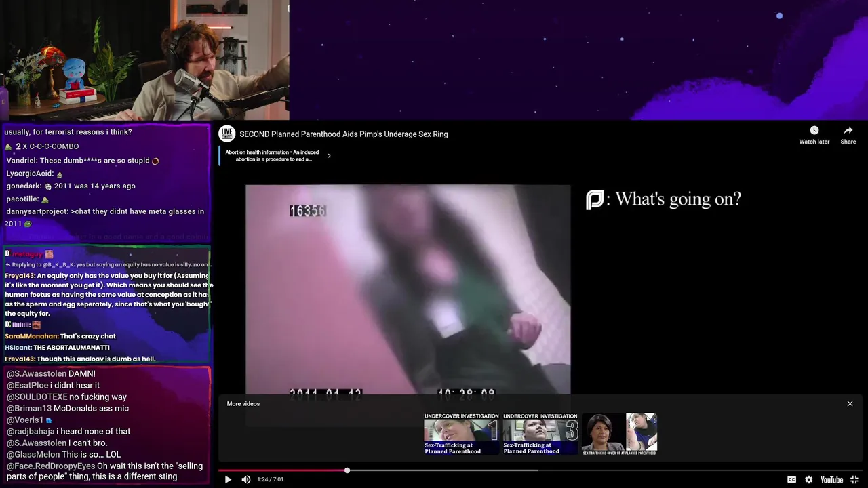868x488 pixels.
Task: Open the Undercover Investigation 3 thumbnail
Action: click(x=540, y=434)
